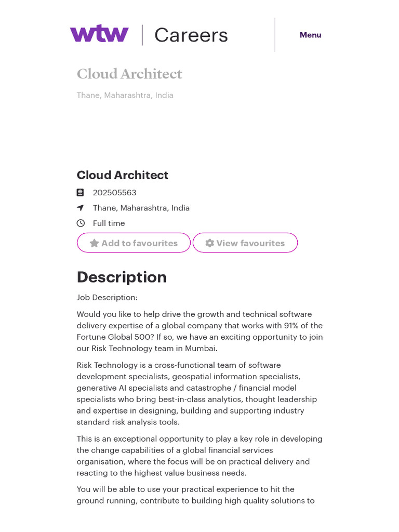399x532 pixels.
Task: Click the grey location subtitle under title
Action: point(125,96)
